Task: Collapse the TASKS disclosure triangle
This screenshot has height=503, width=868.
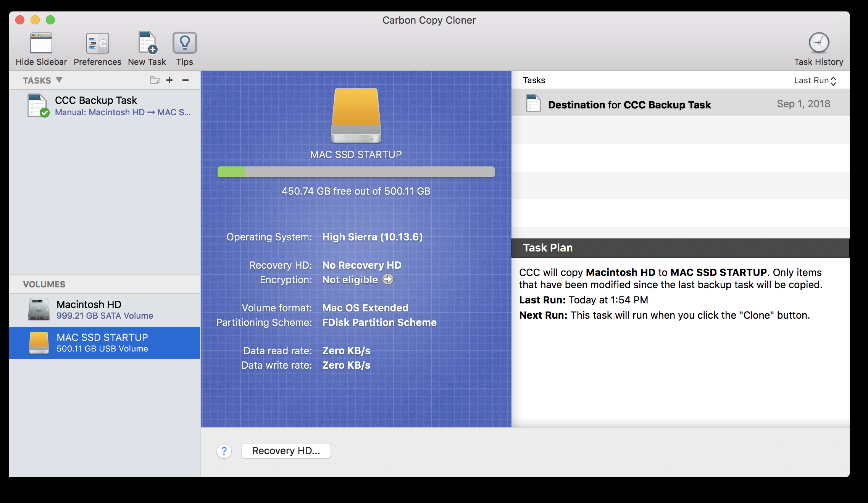Action: pyautogui.click(x=59, y=80)
